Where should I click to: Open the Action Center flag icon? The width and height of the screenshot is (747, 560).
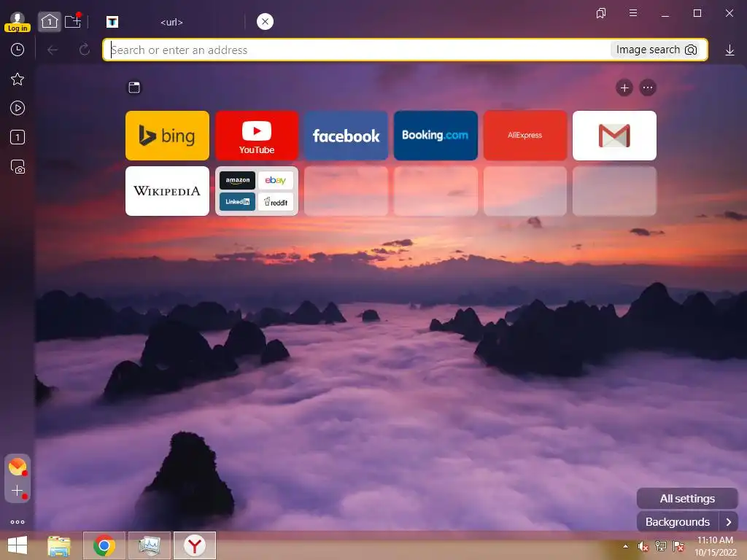coord(678,546)
